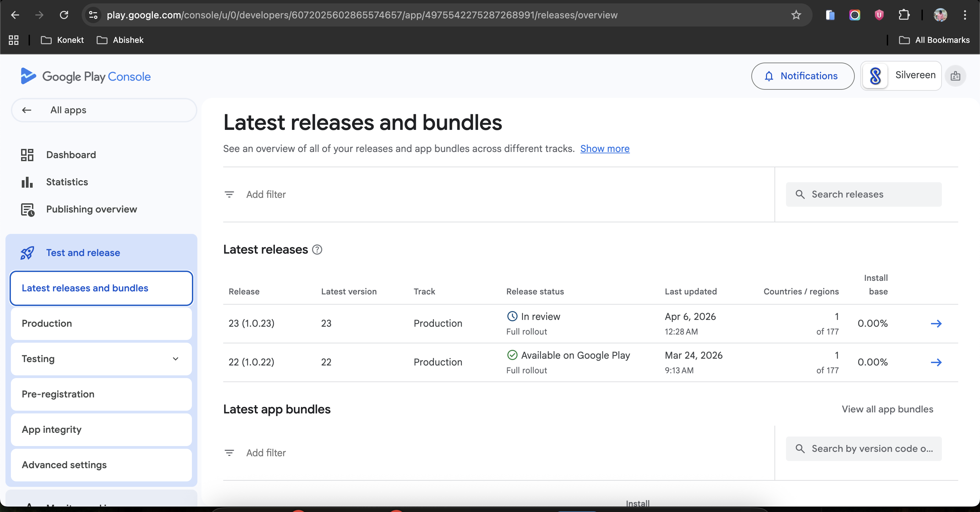Open the Chrome extensions puzzle icon
980x512 pixels.
click(903, 15)
